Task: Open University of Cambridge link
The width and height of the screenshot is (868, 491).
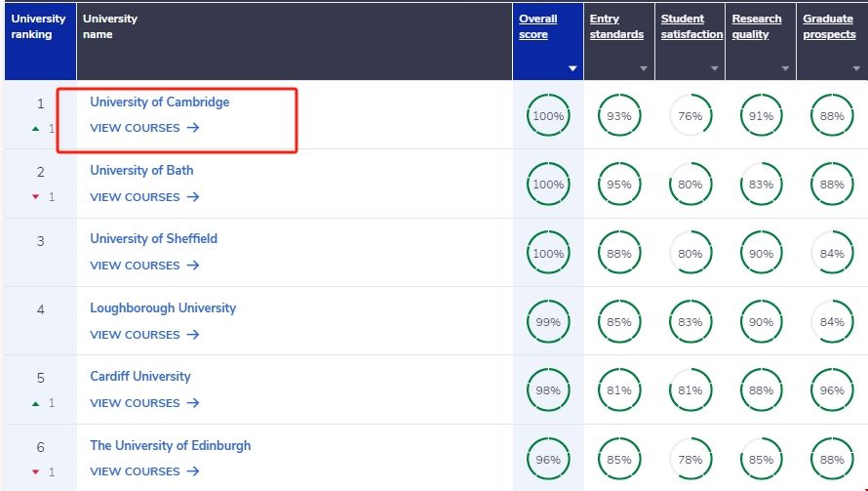Action: [x=160, y=102]
